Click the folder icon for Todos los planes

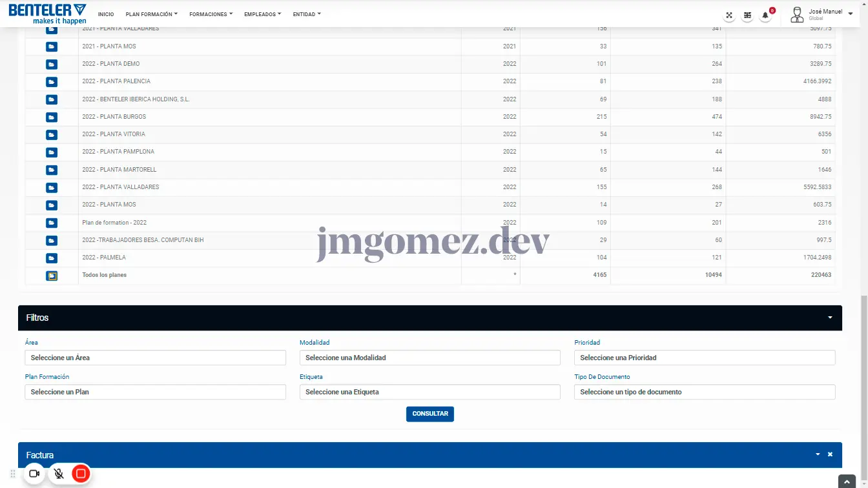[52, 276]
